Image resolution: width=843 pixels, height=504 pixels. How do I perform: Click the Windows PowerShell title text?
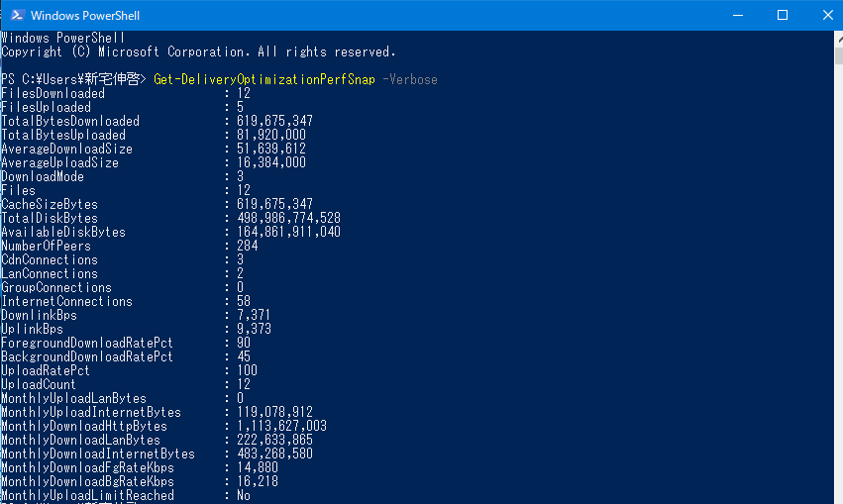pyautogui.click(x=85, y=16)
